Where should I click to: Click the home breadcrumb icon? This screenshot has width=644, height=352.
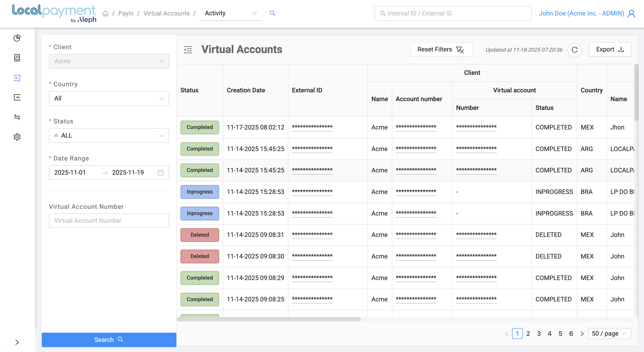105,13
